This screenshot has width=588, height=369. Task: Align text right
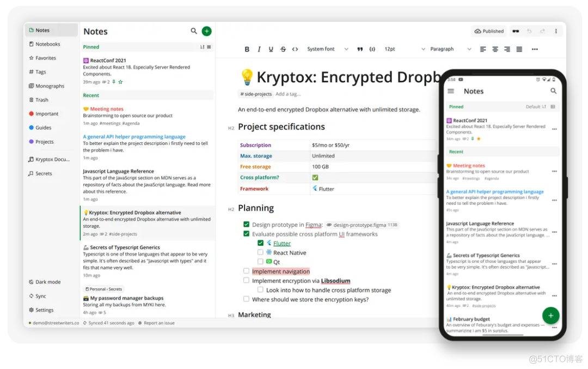pyautogui.click(x=507, y=49)
